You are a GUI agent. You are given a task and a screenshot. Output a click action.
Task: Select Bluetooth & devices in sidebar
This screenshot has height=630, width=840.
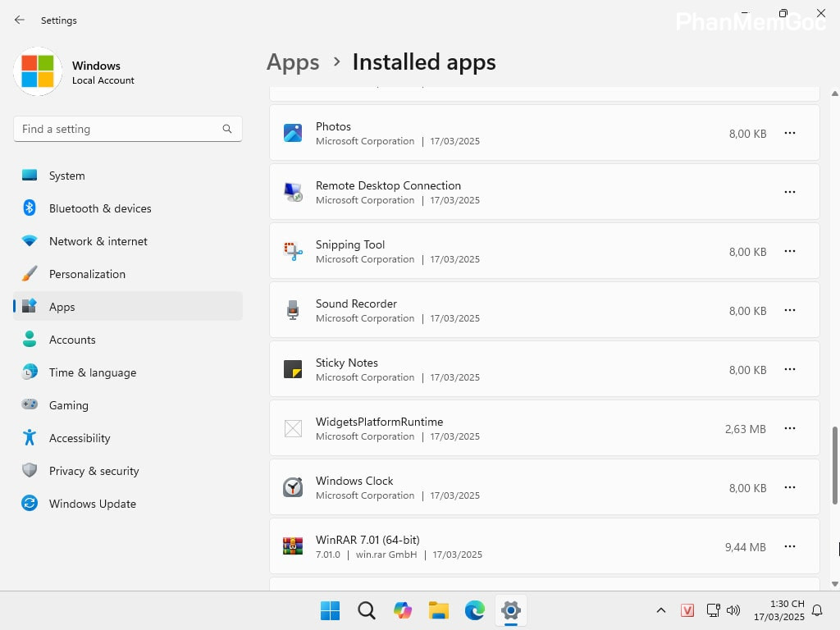coord(99,208)
